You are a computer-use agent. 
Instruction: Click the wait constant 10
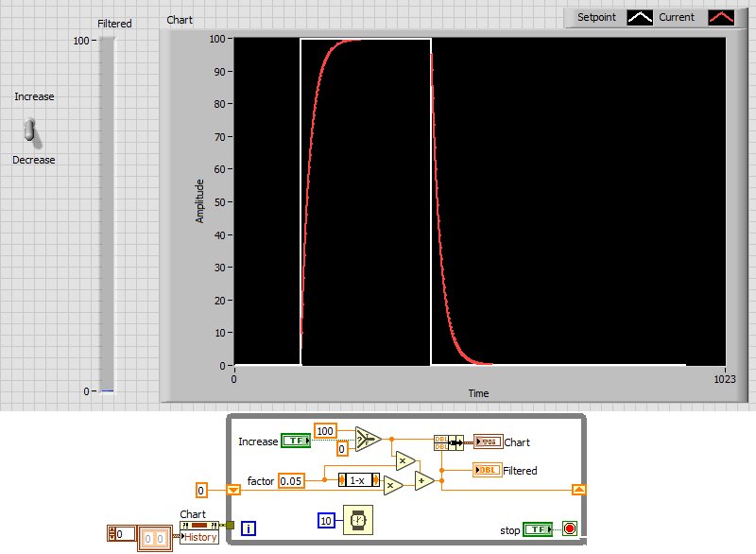(326, 521)
